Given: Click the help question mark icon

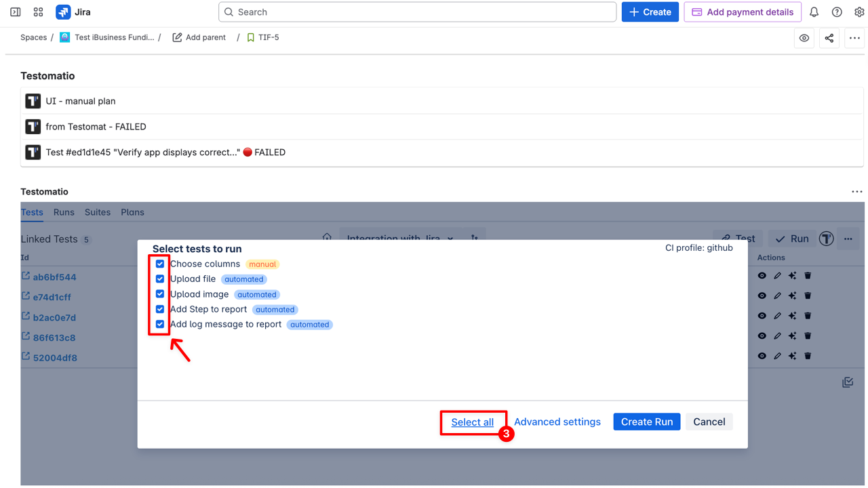Looking at the screenshot, I should point(837,12).
